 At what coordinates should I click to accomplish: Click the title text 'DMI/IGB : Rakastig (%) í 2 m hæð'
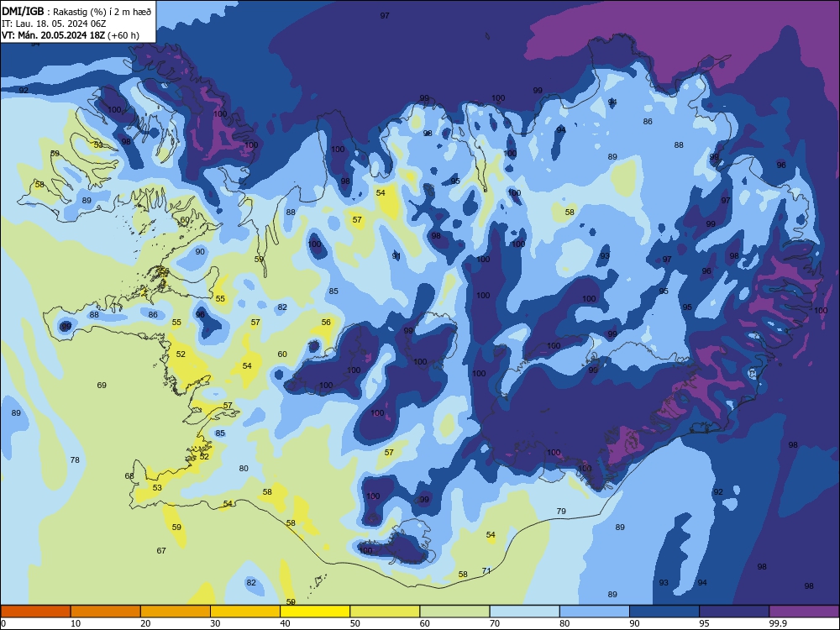pyautogui.click(x=76, y=12)
